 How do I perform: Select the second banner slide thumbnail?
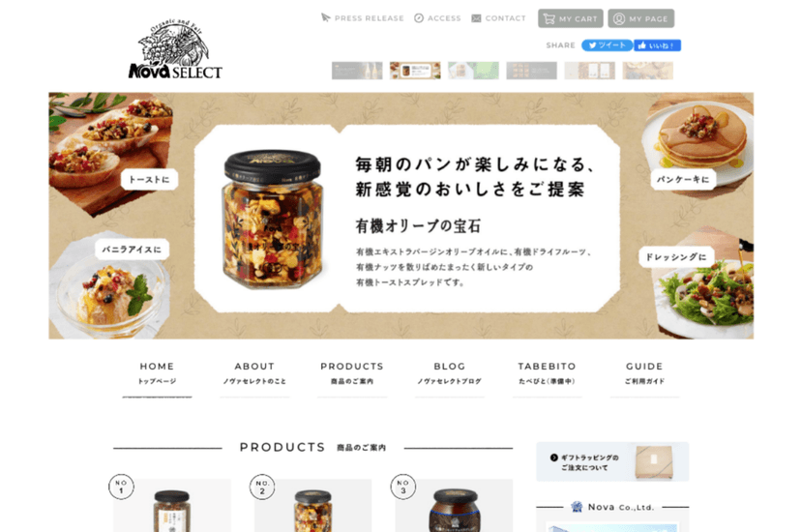[415, 71]
